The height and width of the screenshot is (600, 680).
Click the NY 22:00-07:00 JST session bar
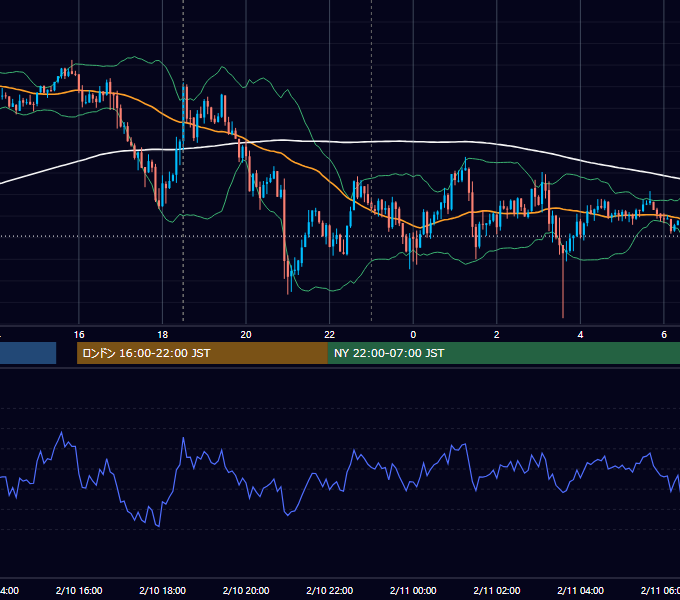coord(503,353)
